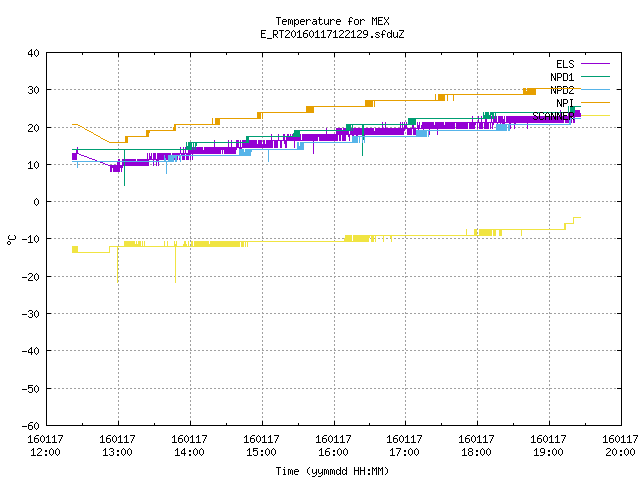Click the x-axis tick label 160117 17:00
This screenshot has height=480, width=640.
coord(404,445)
